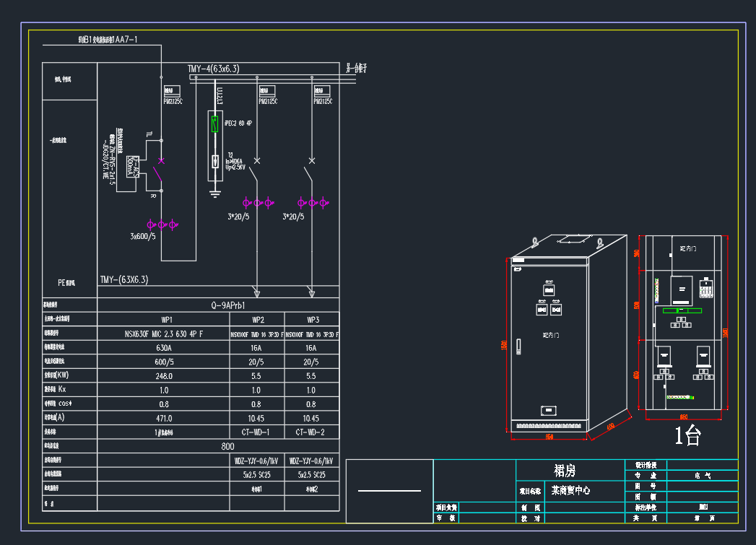Click the 某商贸中心 project name
The height and width of the screenshot is (545, 756).
pyautogui.click(x=571, y=491)
